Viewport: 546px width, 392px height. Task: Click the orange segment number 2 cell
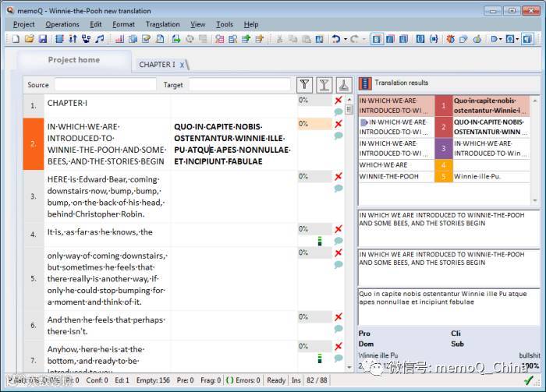[34, 144]
